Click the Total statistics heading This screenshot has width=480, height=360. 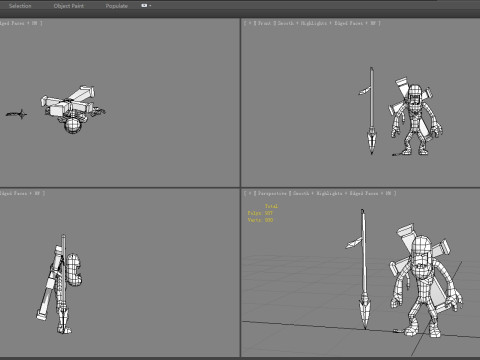(271, 206)
